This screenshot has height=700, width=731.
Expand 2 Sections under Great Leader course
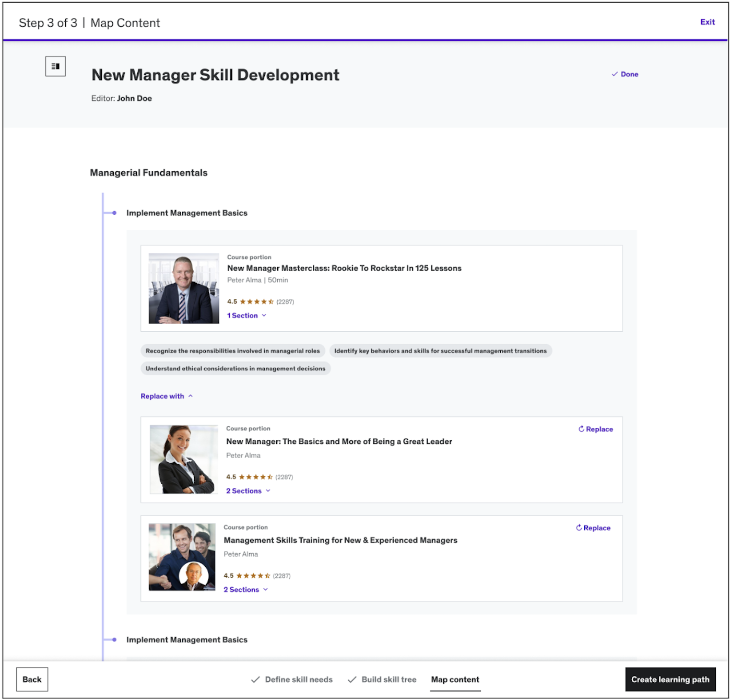248,491
